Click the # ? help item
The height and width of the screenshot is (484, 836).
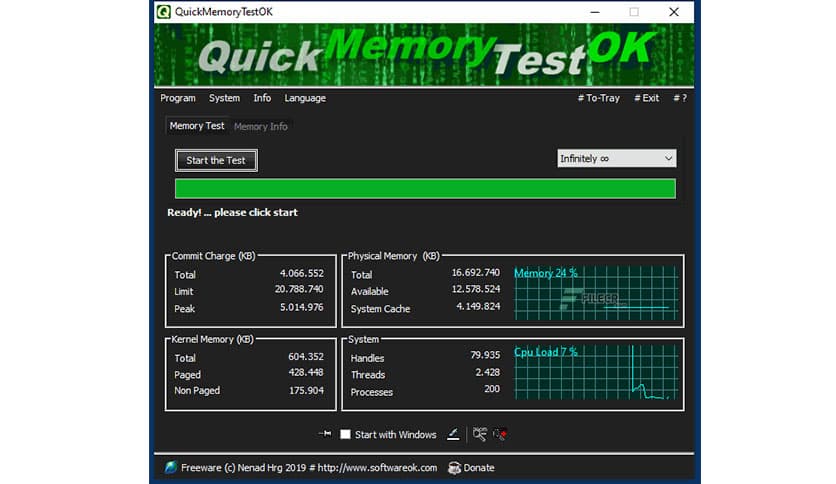(680, 98)
